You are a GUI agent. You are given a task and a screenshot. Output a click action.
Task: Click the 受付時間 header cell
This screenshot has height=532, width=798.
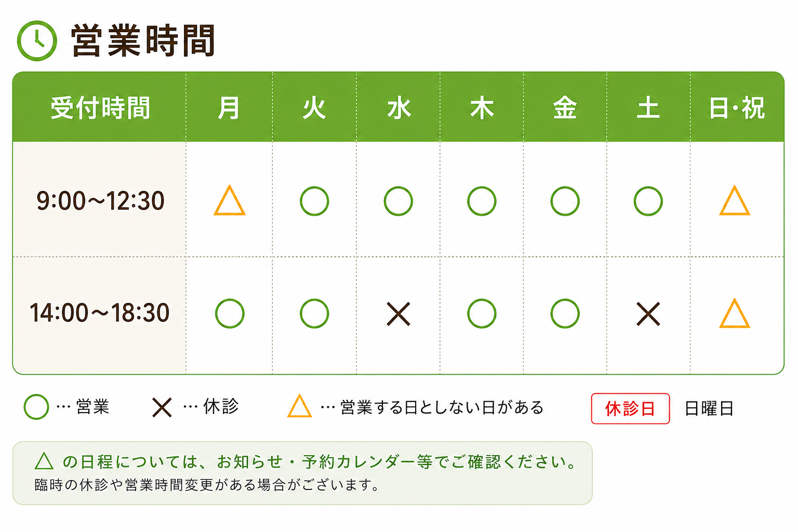pyautogui.click(x=100, y=108)
